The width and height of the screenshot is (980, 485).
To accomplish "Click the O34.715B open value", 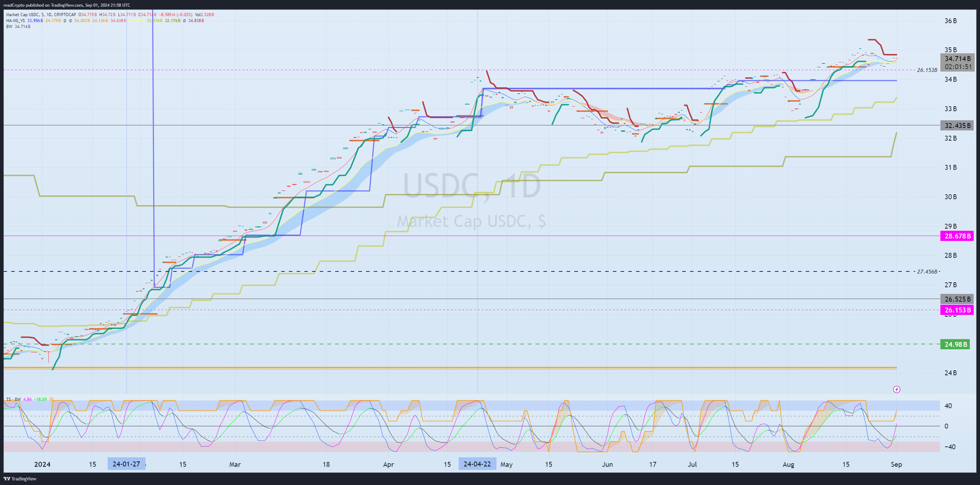I will pyautogui.click(x=88, y=15).
